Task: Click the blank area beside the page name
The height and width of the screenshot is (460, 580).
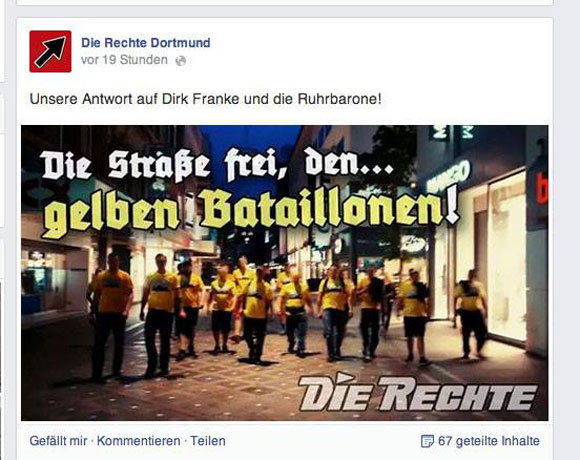Action: point(370,50)
